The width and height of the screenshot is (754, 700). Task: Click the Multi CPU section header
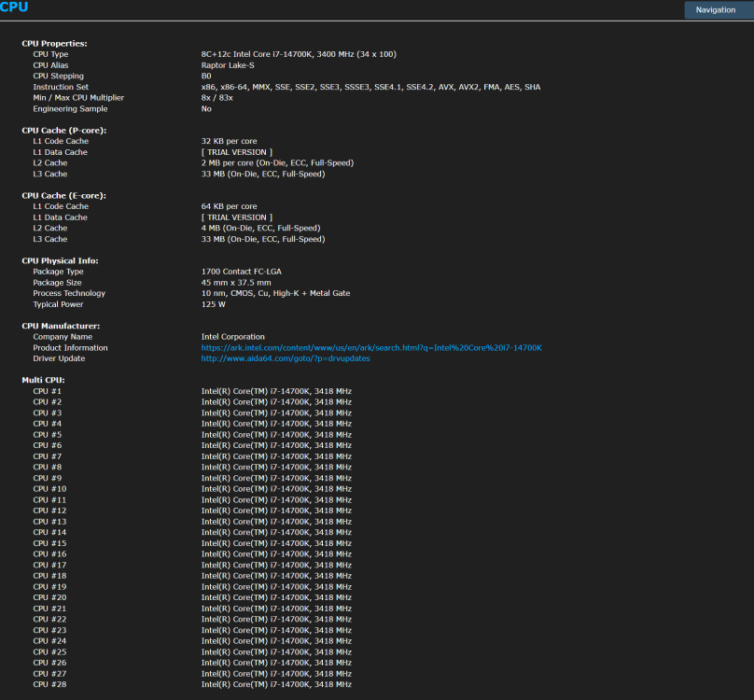45,380
